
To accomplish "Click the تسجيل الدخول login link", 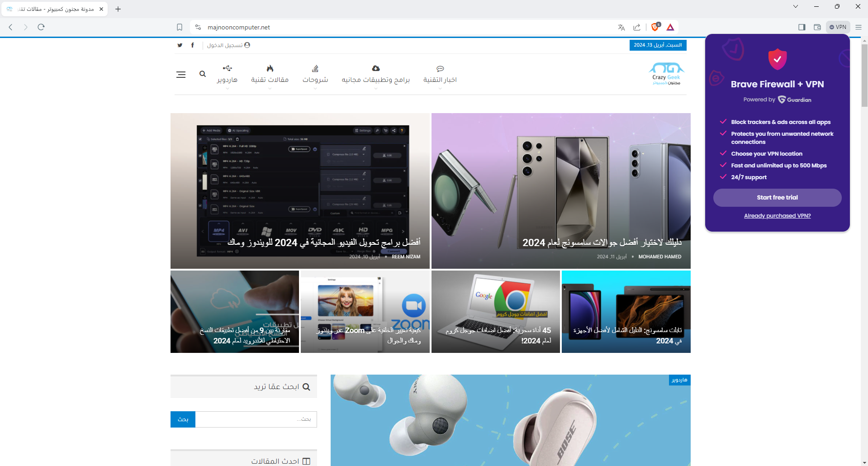I will [x=228, y=45].
